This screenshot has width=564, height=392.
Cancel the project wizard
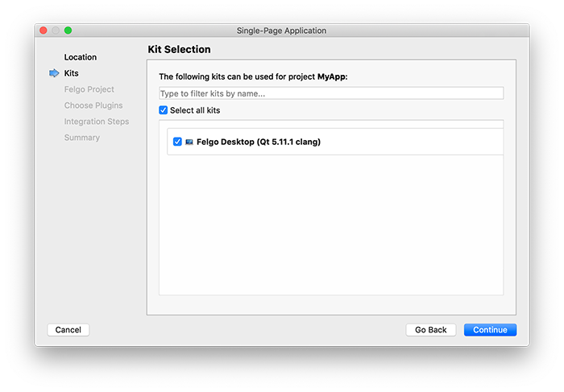68,329
